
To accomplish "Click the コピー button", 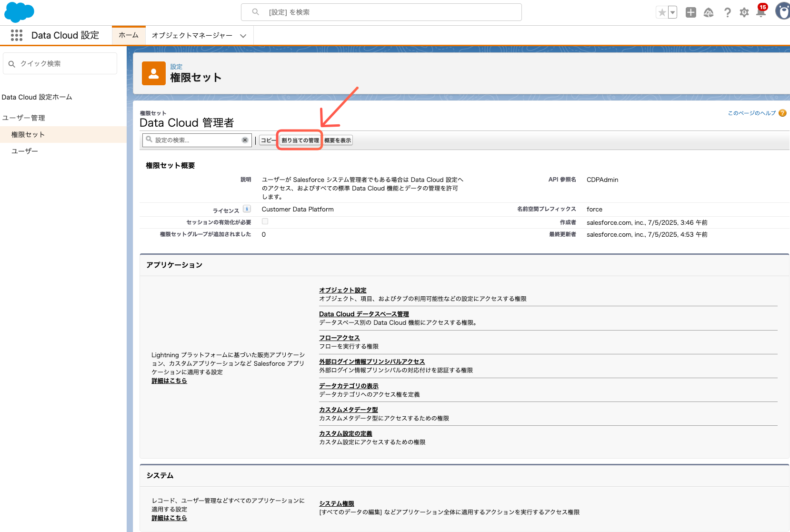I will (268, 141).
